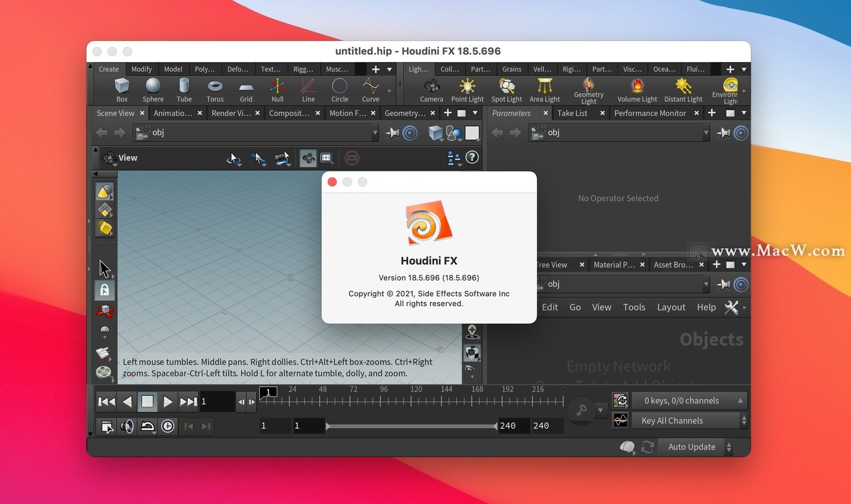This screenshot has width=851, height=504.
Task: Toggle the viewport secure selection lock
Action: pyautogui.click(x=105, y=290)
